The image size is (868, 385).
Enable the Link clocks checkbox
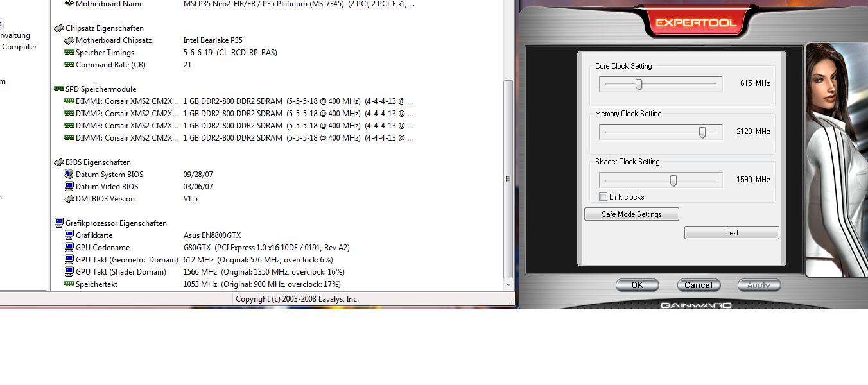coord(603,197)
